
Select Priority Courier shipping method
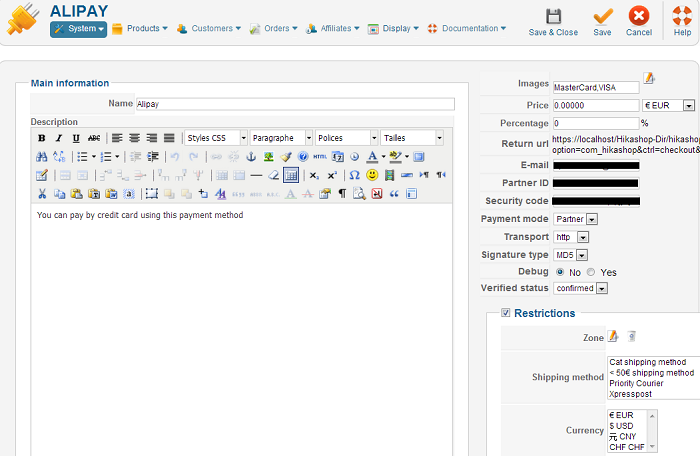[x=636, y=383]
